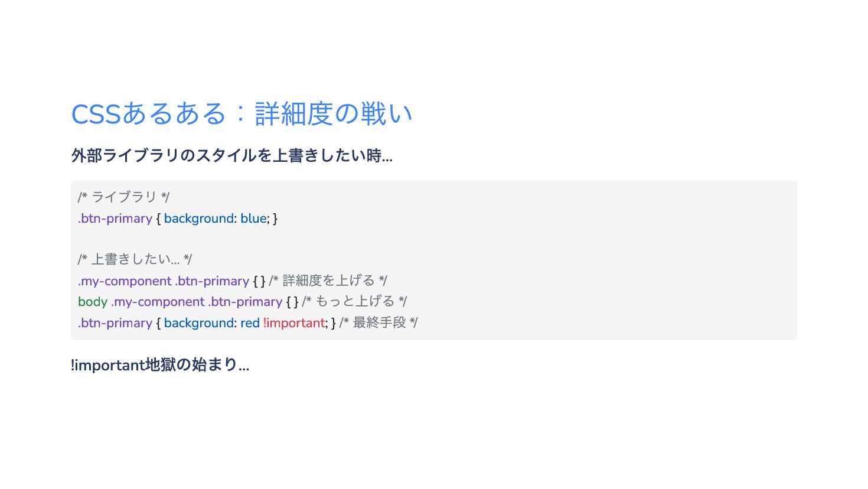Select the first .btn-primary selector
868x489 pixels.
115,219
